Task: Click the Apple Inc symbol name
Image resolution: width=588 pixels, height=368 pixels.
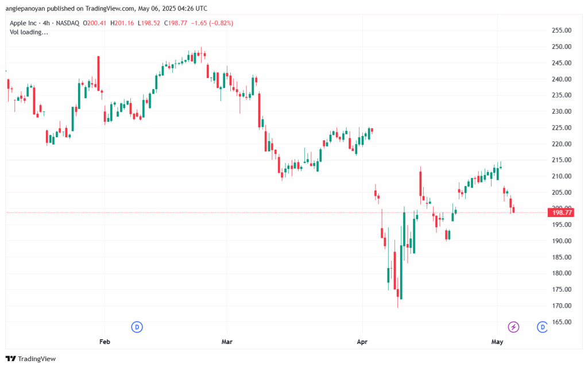Action: point(24,23)
